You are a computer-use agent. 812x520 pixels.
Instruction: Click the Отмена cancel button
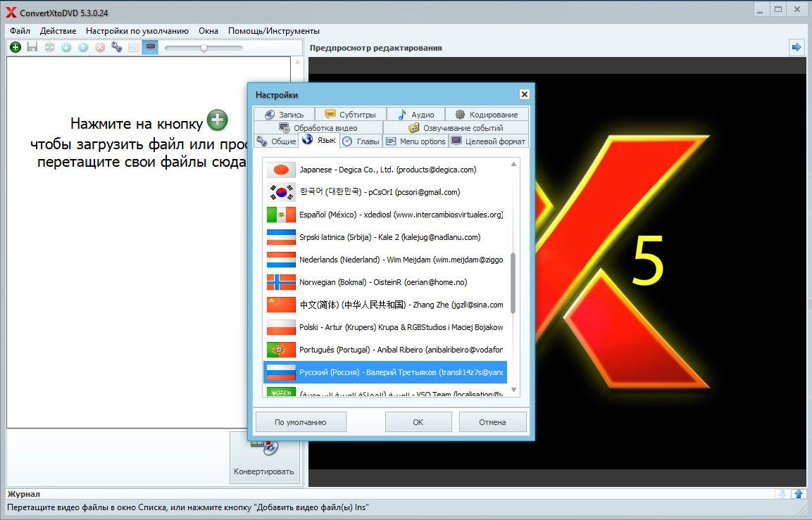pos(492,421)
